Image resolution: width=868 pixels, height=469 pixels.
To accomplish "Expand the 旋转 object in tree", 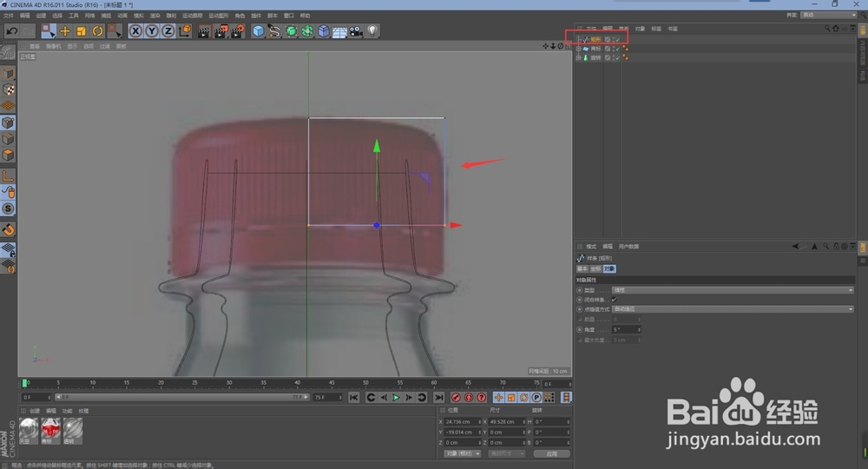I will (578, 57).
